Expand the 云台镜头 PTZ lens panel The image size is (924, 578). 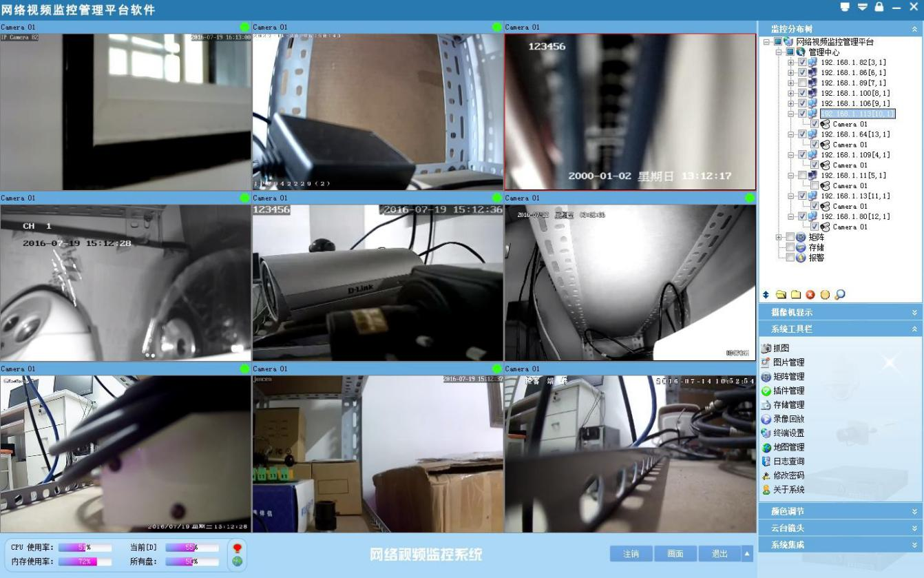click(840, 528)
